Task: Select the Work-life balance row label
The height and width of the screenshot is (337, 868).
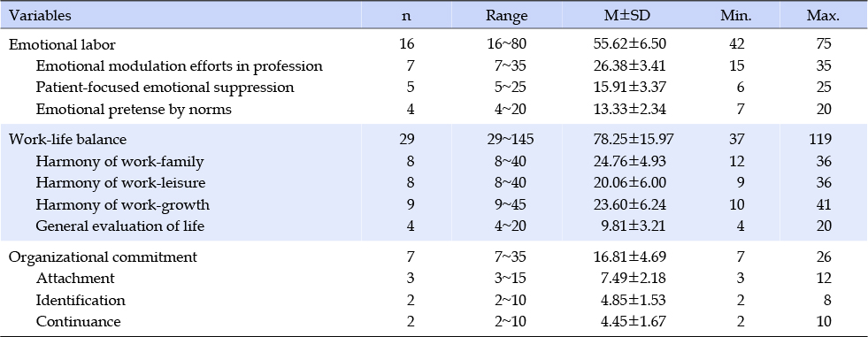Action: pyautogui.click(x=65, y=140)
